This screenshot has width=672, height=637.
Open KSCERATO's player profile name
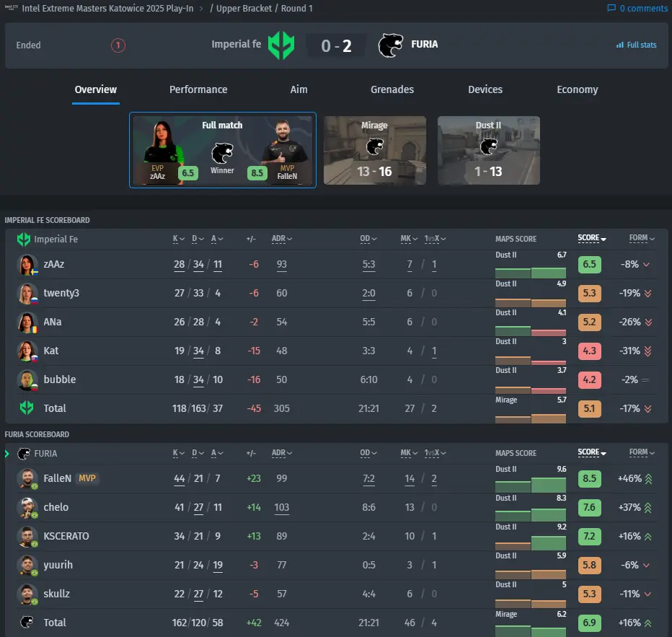66,536
